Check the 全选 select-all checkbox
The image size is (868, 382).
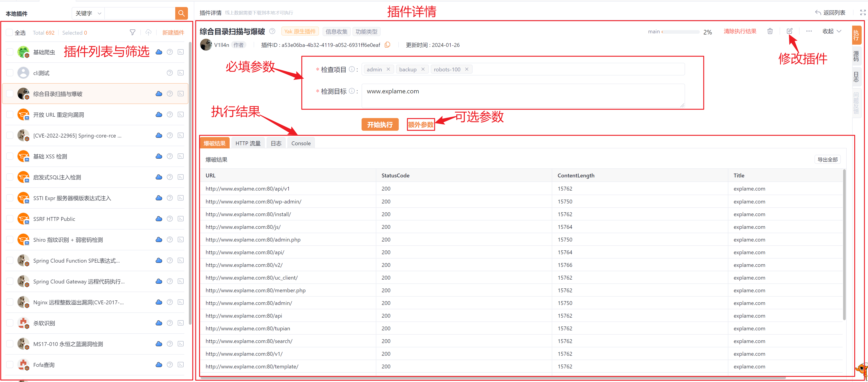click(x=10, y=33)
